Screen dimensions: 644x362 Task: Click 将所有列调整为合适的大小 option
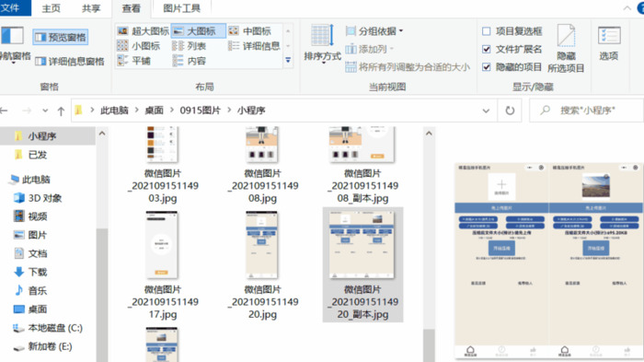click(408, 67)
